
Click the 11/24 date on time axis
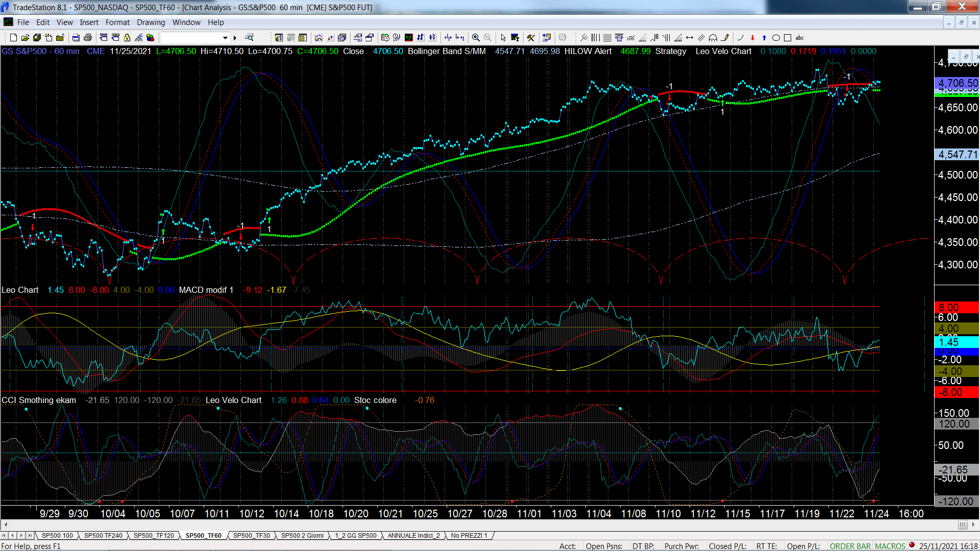(876, 514)
